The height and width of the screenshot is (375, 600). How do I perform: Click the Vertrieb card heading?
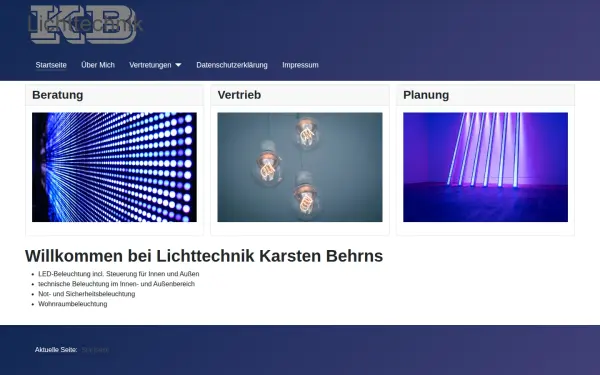[239, 95]
